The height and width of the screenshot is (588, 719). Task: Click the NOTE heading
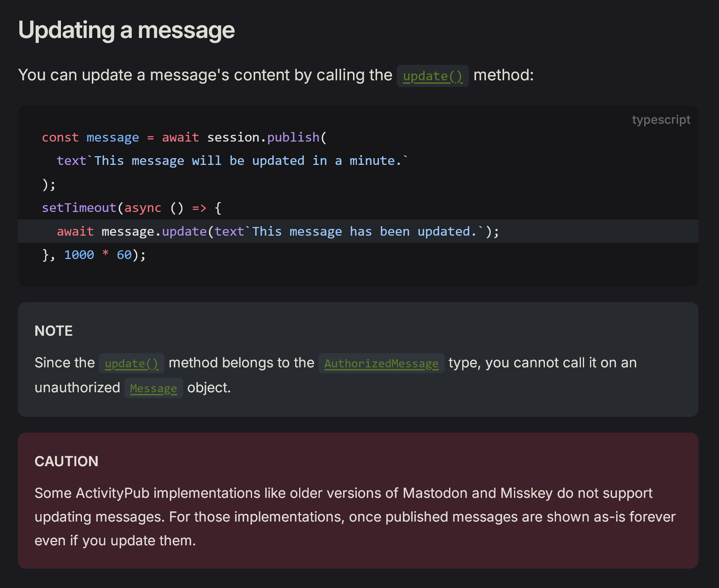pyautogui.click(x=53, y=331)
